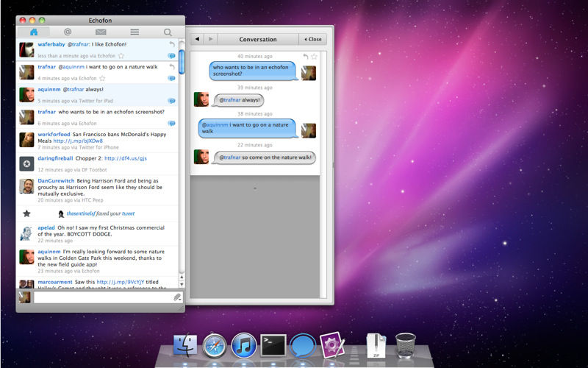
Task: Go forward in the Conversation drawer
Action: point(211,39)
